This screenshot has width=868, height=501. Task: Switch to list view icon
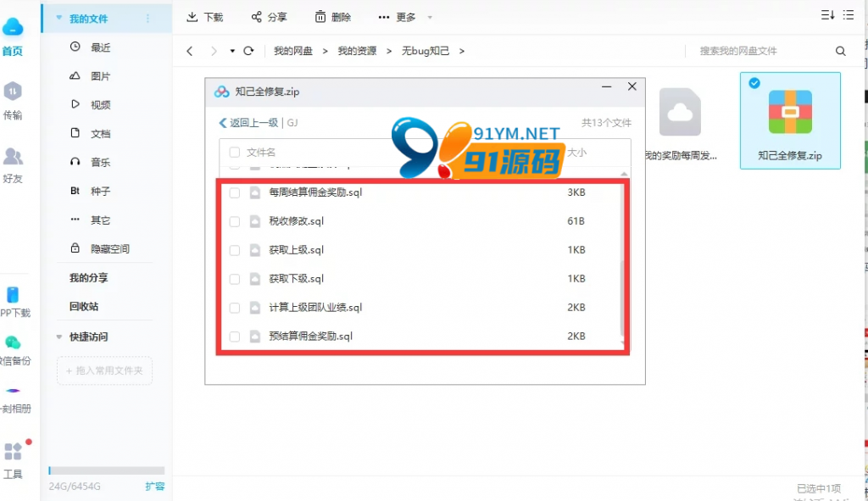(848, 15)
